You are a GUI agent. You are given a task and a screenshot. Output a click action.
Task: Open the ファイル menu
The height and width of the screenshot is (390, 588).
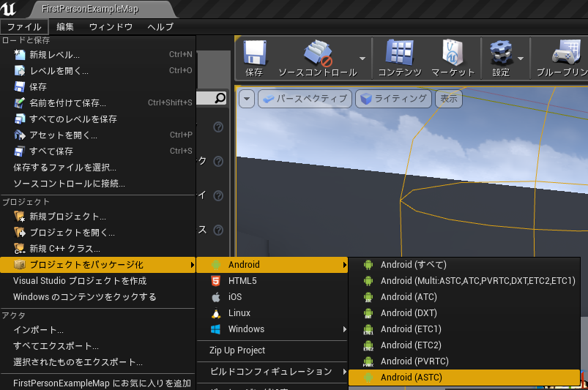pos(24,27)
